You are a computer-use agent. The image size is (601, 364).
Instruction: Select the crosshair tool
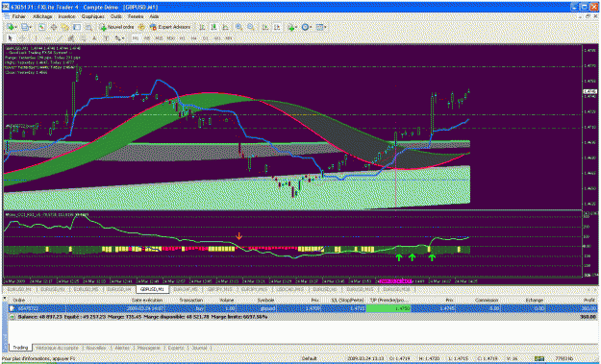point(22,37)
